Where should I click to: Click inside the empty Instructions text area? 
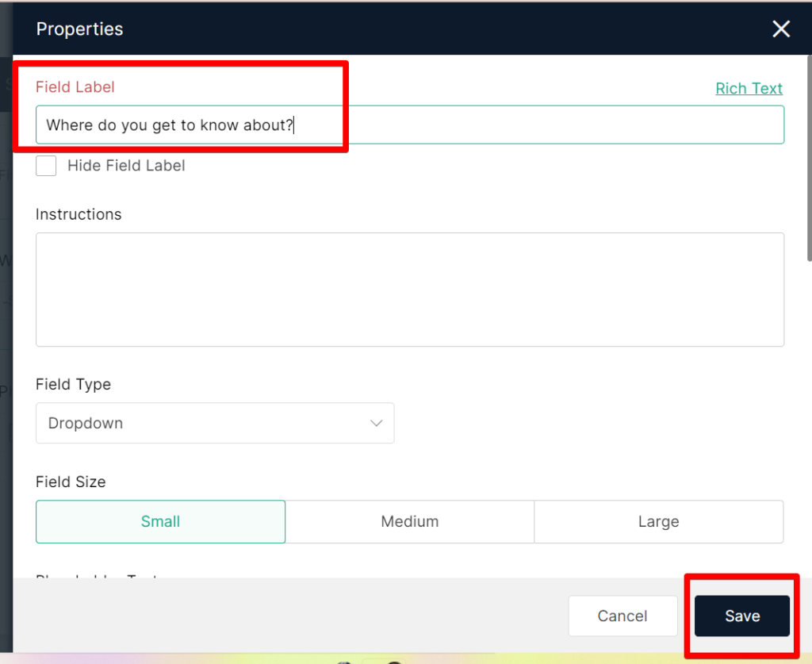point(409,290)
